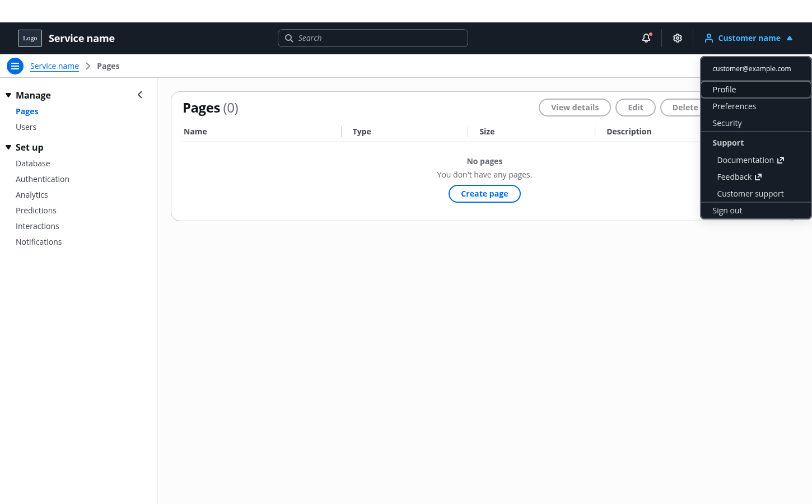Click the Edit button
Image resolution: width=812 pixels, height=504 pixels.
(636, 108)
